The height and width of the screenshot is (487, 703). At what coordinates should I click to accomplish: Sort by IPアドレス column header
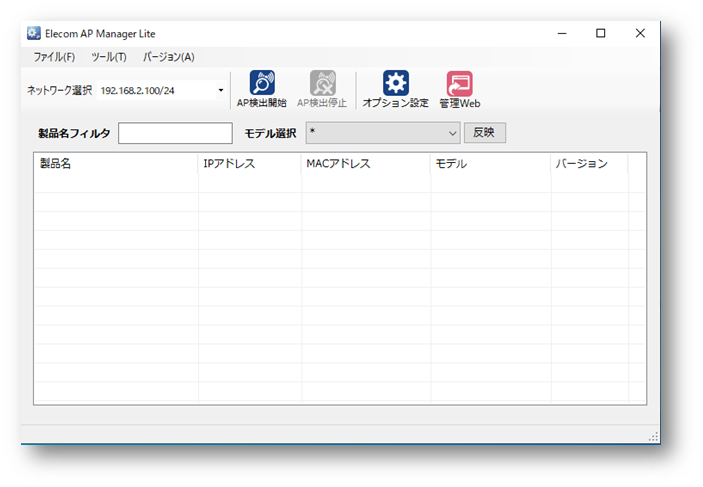click(x=250, y=164)
